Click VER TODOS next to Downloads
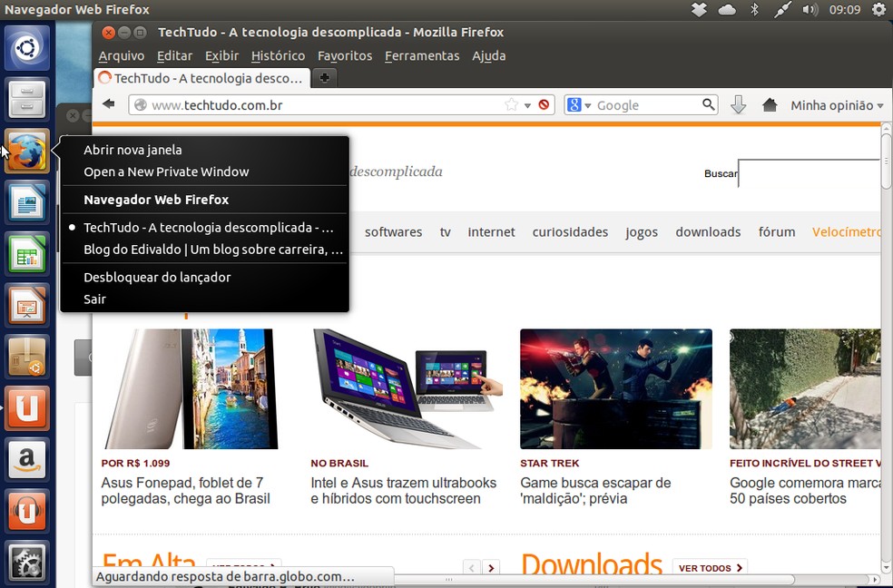The image size is (893, 588). point(711,567)
